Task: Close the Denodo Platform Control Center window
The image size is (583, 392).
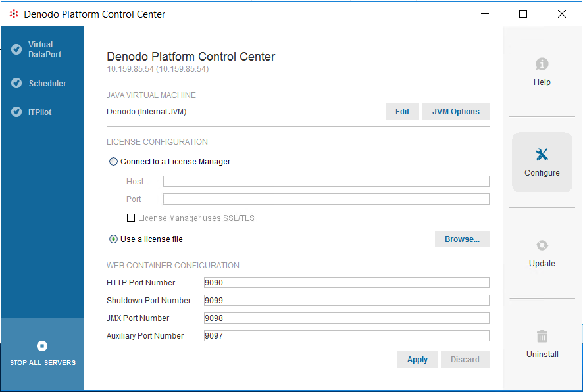Action: click(x=562, y=14)
